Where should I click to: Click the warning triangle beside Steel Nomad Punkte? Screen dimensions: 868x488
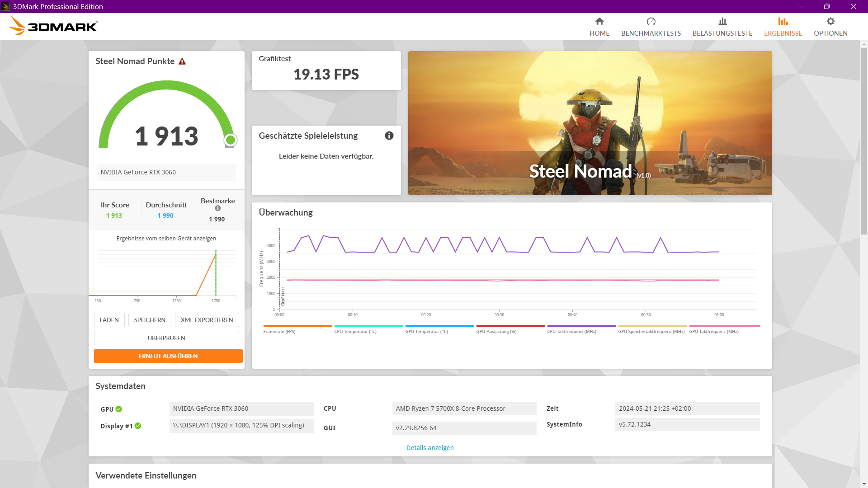(182, 61)
